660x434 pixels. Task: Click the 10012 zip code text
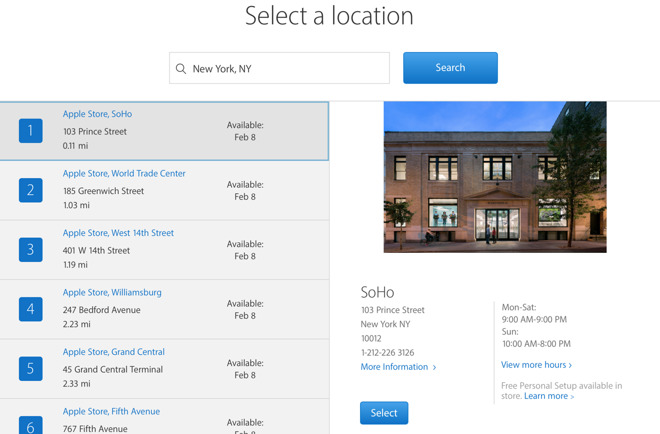pos(371,338)
